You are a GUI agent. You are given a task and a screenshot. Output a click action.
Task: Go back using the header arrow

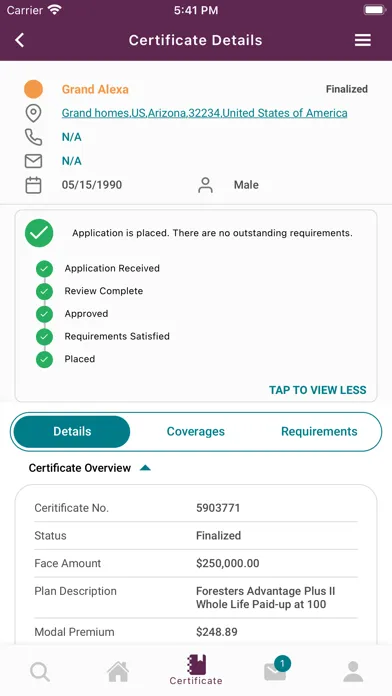pyautogui.click(x=19, y=40)
